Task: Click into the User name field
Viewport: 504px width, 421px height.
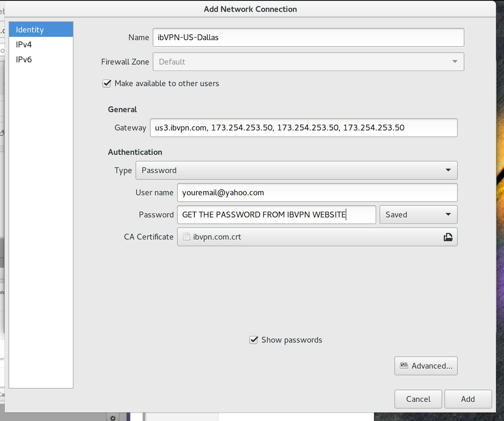Action: pyautogui.click(x=317, y=193)
